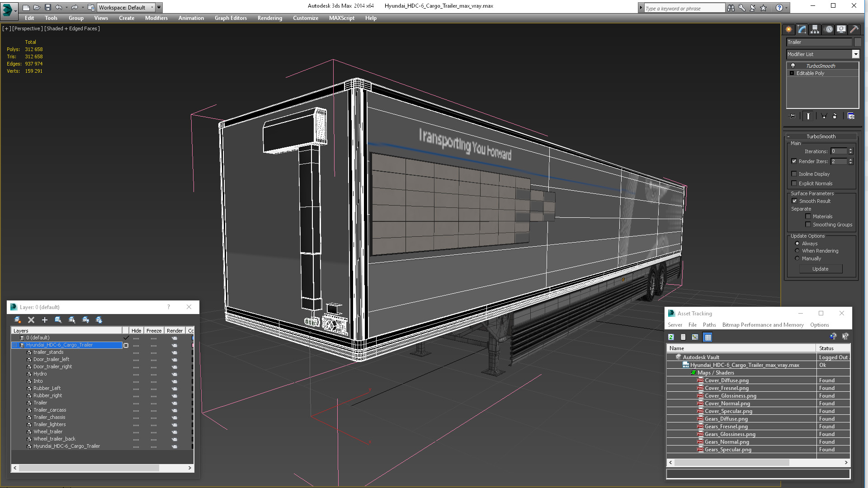The height and width of the screenshot is (488, 868).
Task: Open the Modifiers menu
Action: coord(156,18)
